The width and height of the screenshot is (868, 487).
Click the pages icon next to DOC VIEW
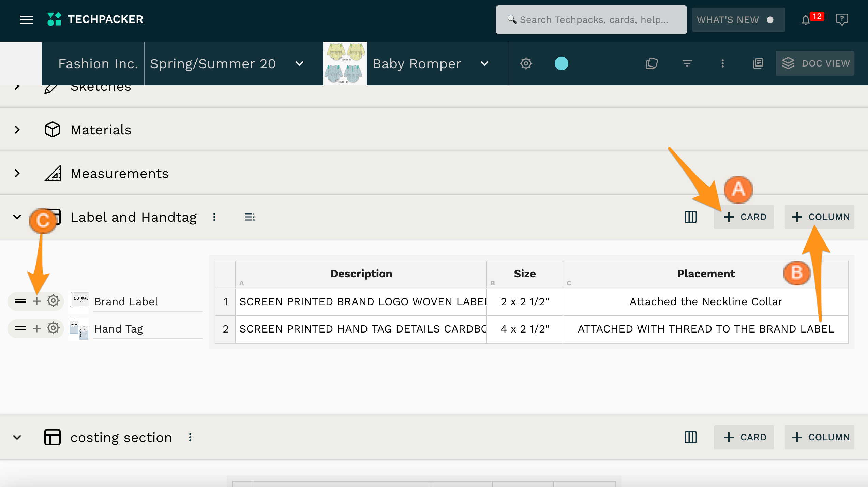click(x=758, y=63)
